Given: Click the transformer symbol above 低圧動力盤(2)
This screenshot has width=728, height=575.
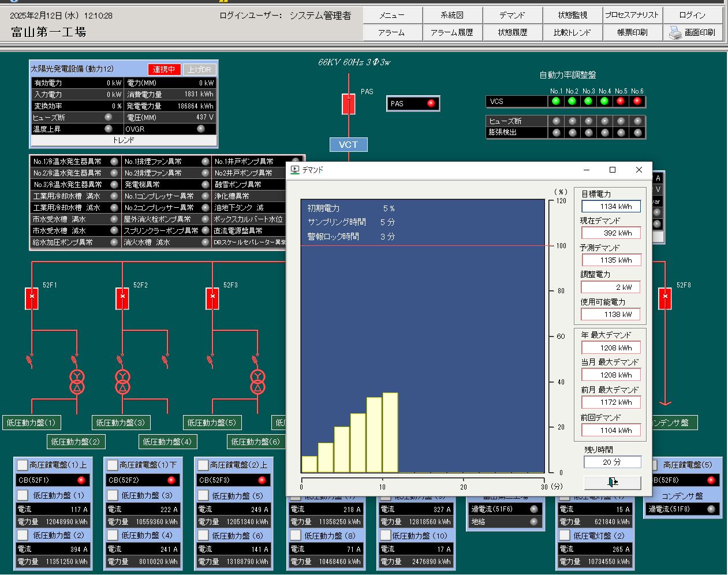Looking at the screenshot, I should [77, 382].
